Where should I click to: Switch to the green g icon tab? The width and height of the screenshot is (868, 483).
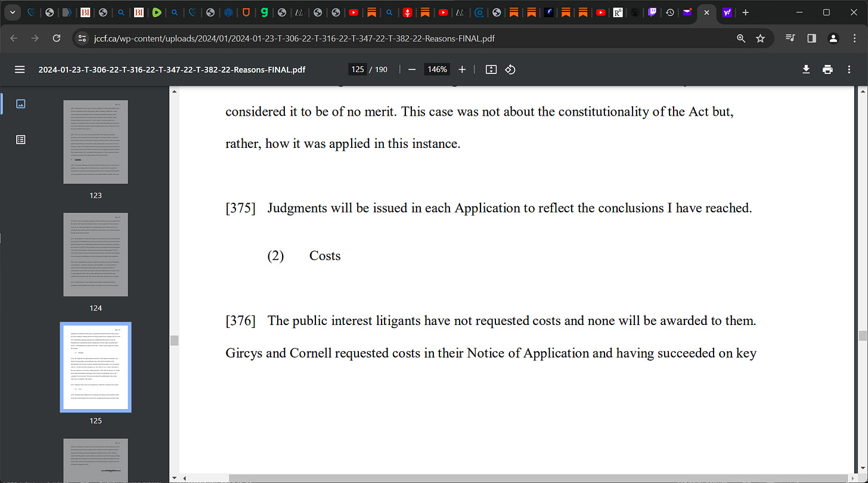pyautogui.click(x=264, y=12)
